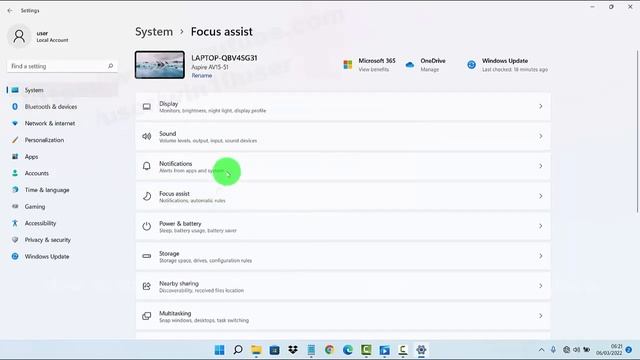Viewport: 640px width, 360px height.
Task: Click the System breadcrumb link
Action: (154, 32)
